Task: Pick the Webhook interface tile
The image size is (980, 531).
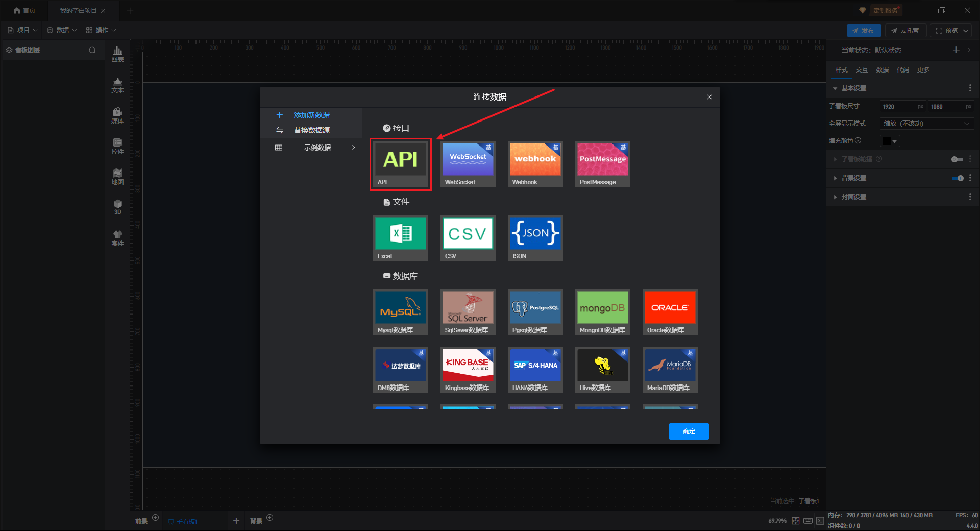Action: click(535, 164)
